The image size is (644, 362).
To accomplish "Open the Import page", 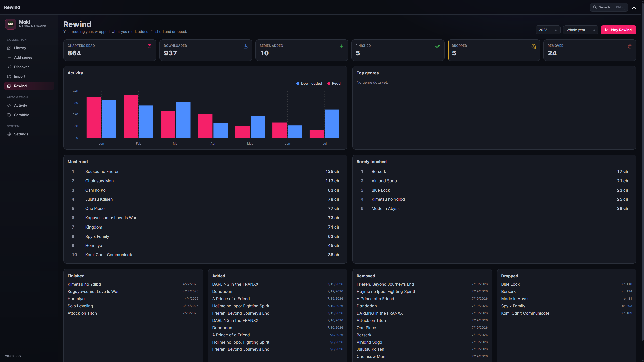I will 29,76.
